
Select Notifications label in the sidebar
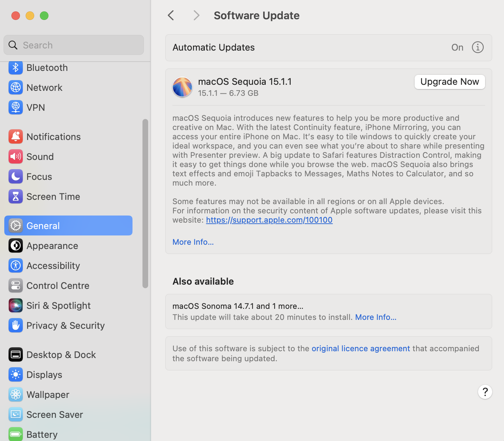click(x=53, y=137)
